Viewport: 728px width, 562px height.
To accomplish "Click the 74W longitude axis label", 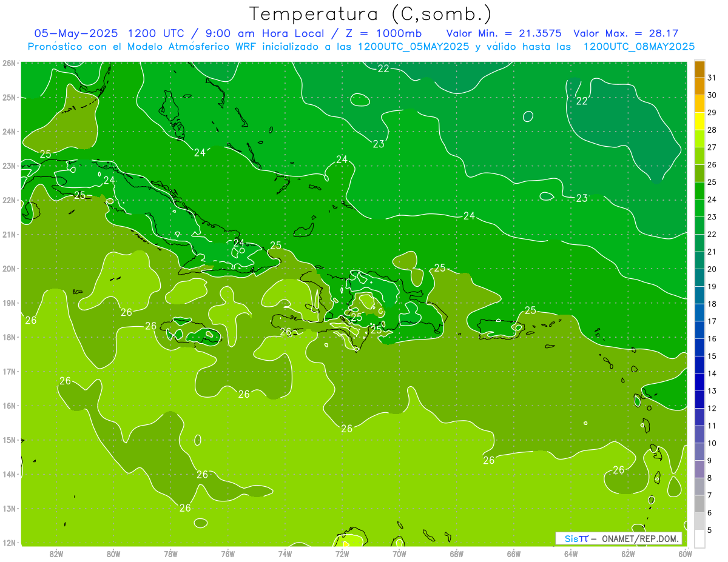I will [x=285, y=554].
